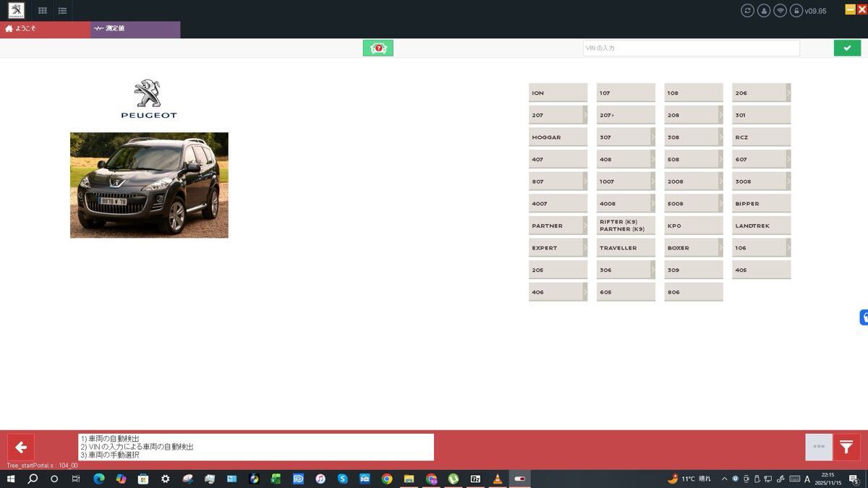The image size is (868, 488).
Task: Expand the 308 model variants arrow
Action: [720, 137]
